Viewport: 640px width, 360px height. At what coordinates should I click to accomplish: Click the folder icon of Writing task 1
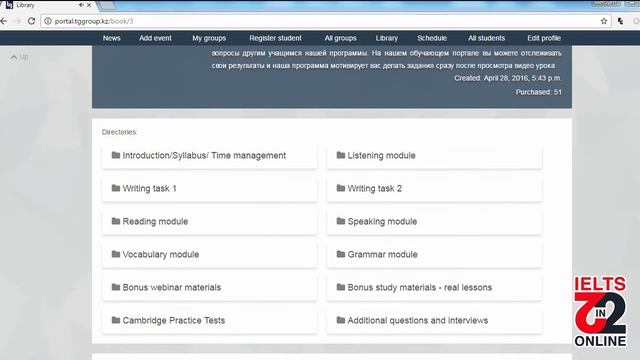[x=116, y=188]
